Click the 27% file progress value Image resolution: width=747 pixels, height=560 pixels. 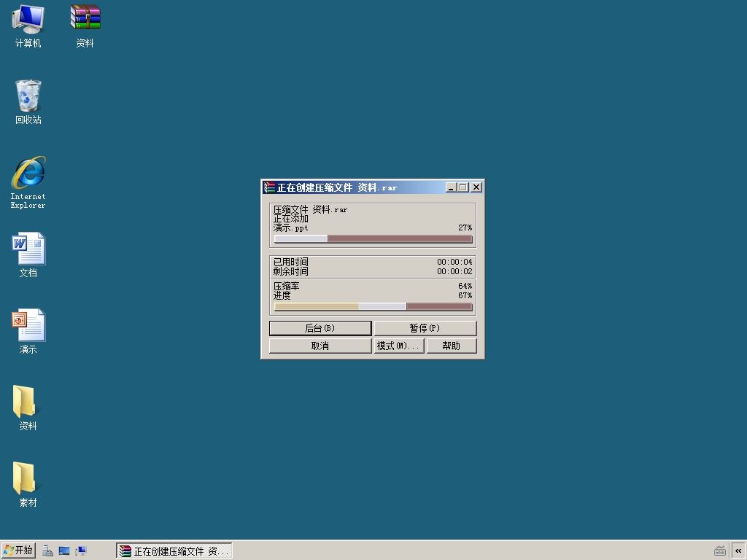(x=465, y=228)
